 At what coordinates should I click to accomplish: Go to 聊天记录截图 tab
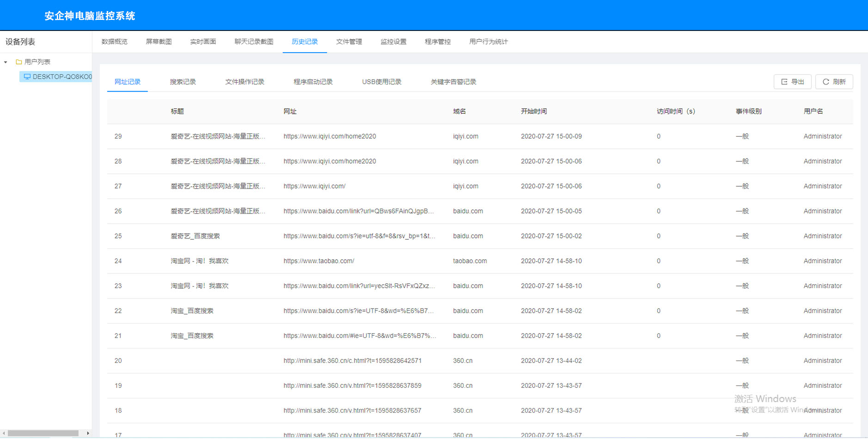coord(254,42)
